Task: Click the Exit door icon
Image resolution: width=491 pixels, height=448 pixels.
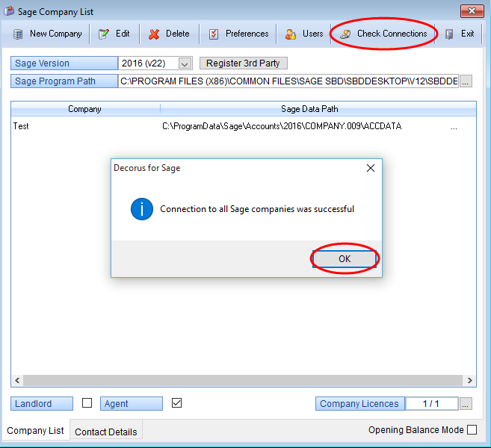Action: tap(449, 34)
